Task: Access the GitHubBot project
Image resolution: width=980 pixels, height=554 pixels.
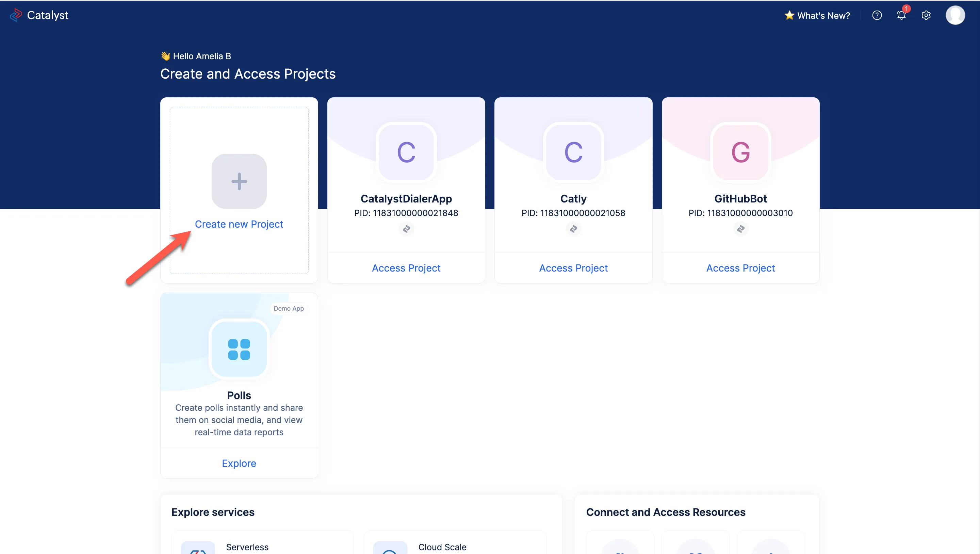Action: (x=741, y=268)
